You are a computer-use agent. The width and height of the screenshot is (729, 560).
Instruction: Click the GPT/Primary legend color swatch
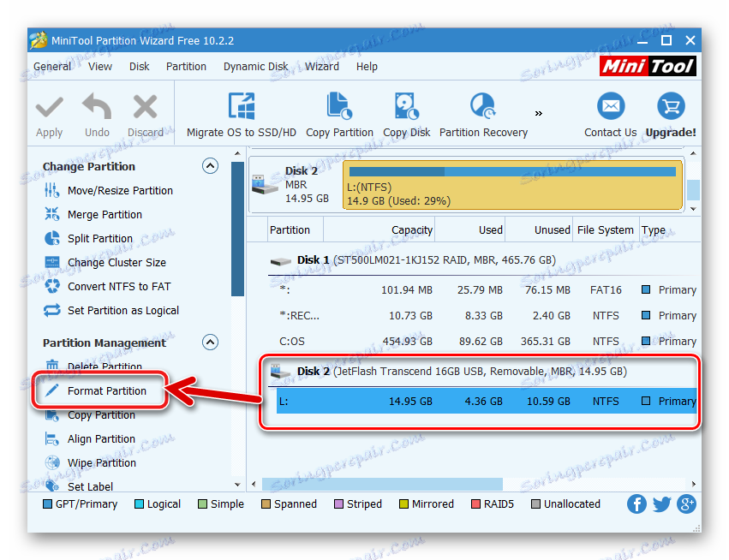(47, 503)
